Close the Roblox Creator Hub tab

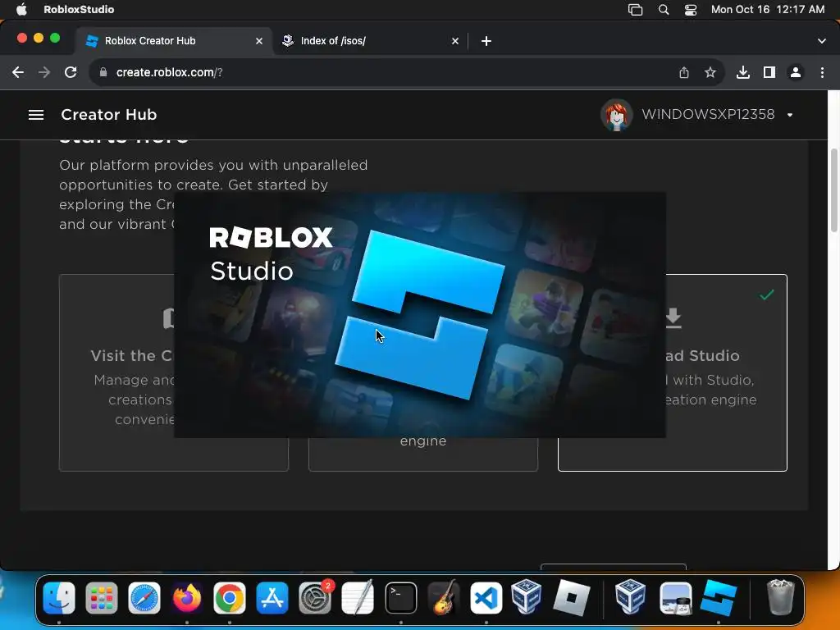[x=258, y=41]
